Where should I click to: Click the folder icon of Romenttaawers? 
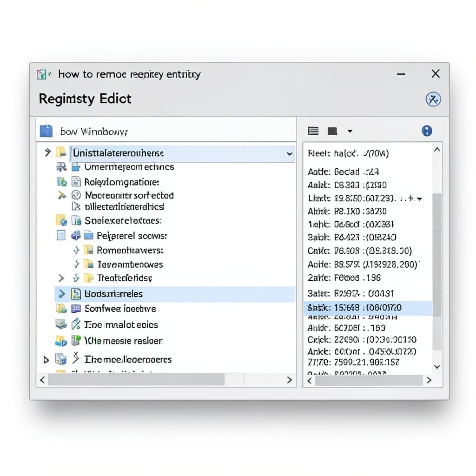(88, 250)
